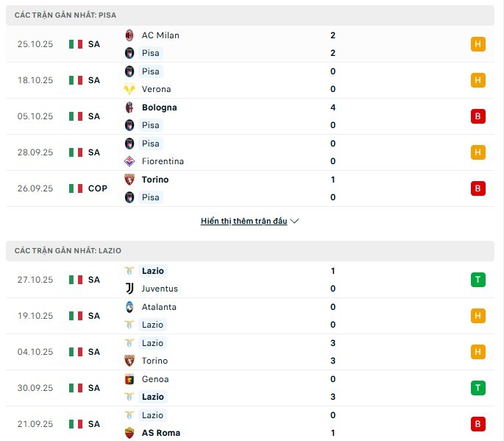Click the AS Roma club crest icon
Screen dimensions: 504x441
(130, 433)
